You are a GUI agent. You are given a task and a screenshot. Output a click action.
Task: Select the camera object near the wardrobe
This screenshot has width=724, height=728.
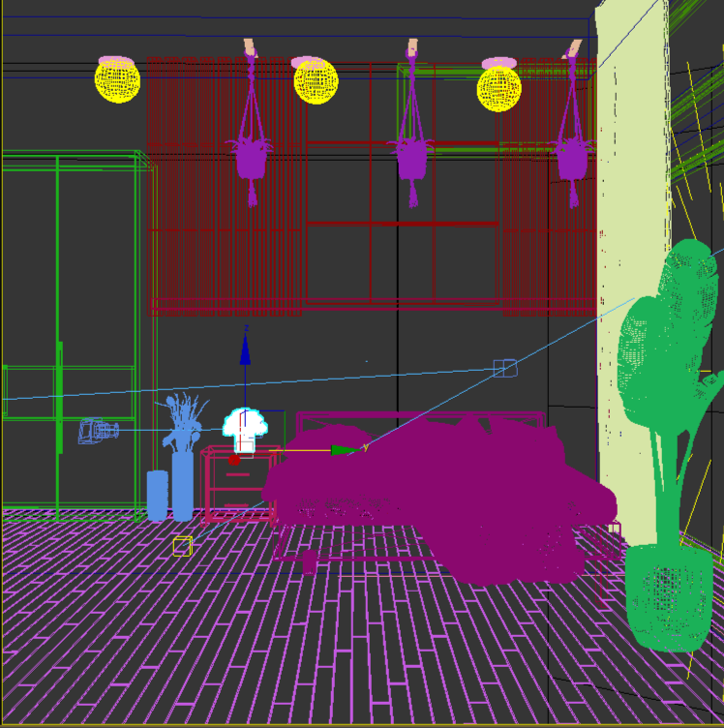(99, 431)
